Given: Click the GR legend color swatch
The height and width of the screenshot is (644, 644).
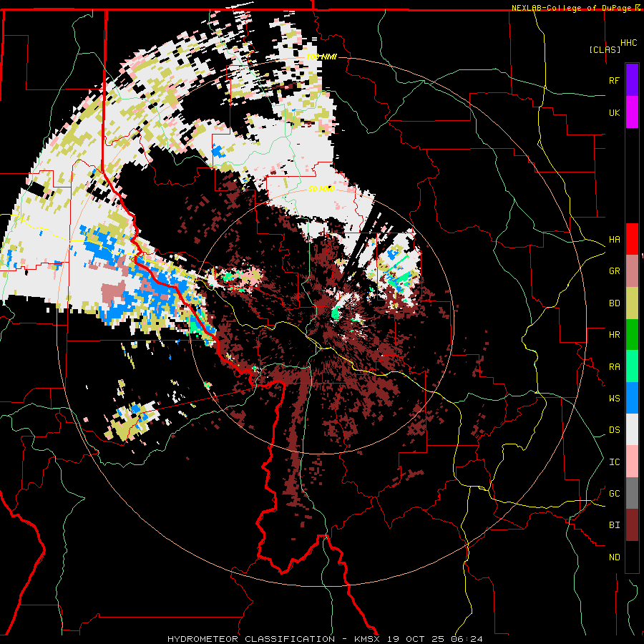Looking at the screenshot, I should 632,271.
